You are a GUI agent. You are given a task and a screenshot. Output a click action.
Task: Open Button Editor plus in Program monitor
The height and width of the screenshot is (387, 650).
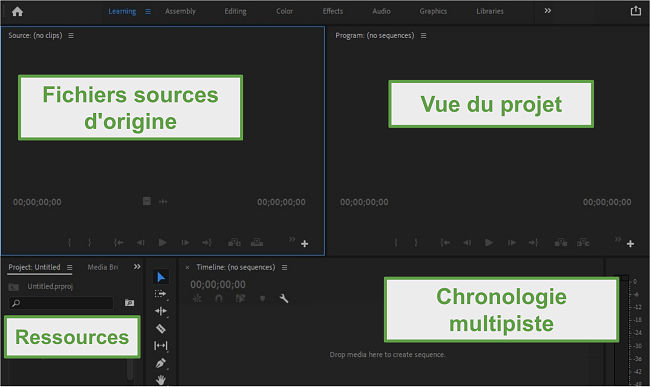coord(630,244)
